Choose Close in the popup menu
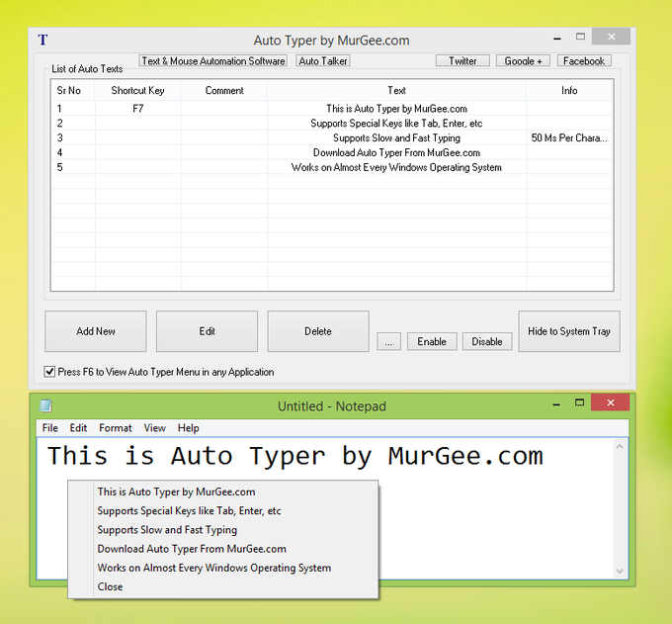 point(110,586)
